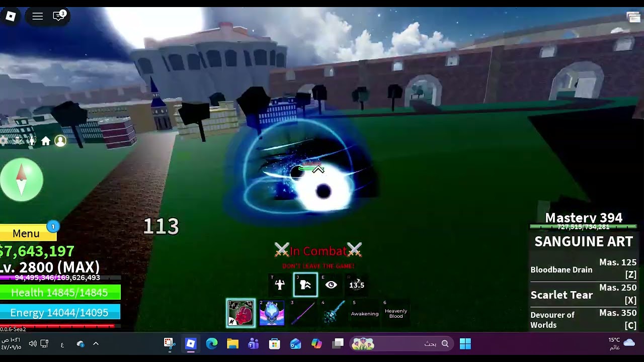Switch the keyboard input language indicator

click(x=62, y=344)
